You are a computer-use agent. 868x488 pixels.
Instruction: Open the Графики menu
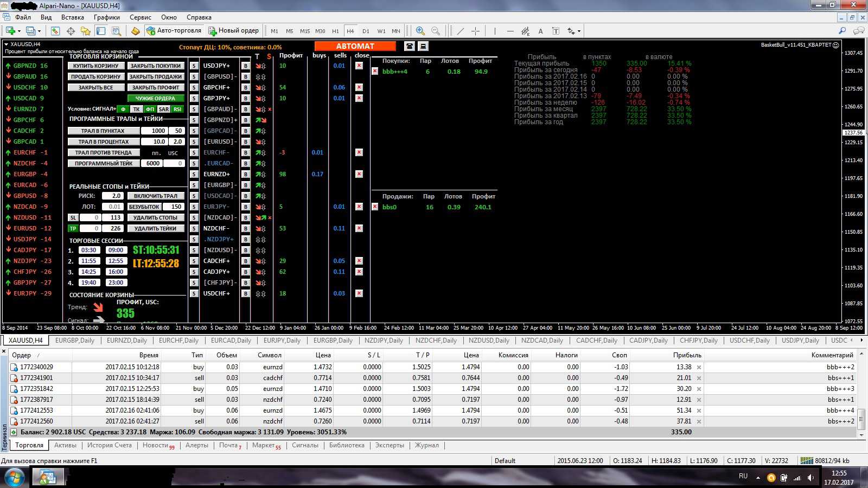106,17
